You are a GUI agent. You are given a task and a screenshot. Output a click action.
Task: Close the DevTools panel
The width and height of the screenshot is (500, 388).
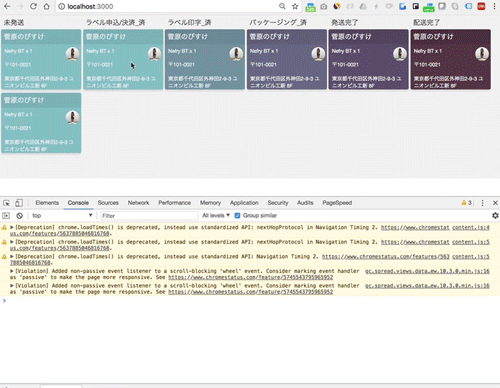point(495,203)
